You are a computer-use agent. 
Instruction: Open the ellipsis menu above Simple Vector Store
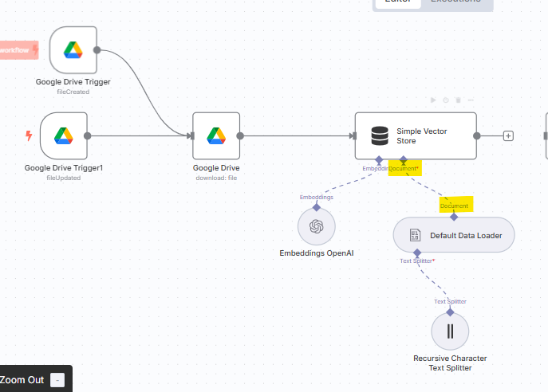click(471, 100)
